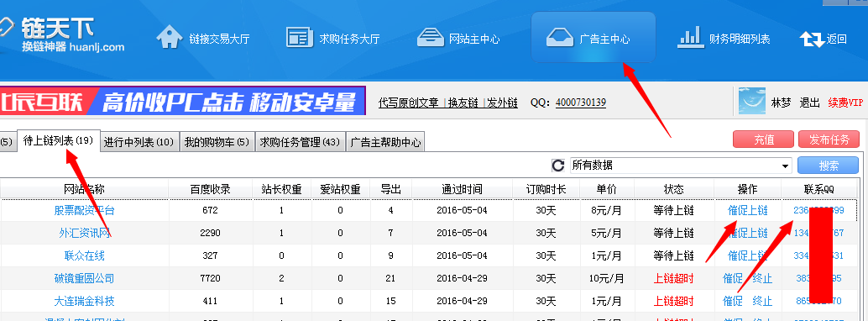The width and height of the screenshot is (868, 321).
Task: Open 链接交易大厅 home icon
Action: (170, 38)
